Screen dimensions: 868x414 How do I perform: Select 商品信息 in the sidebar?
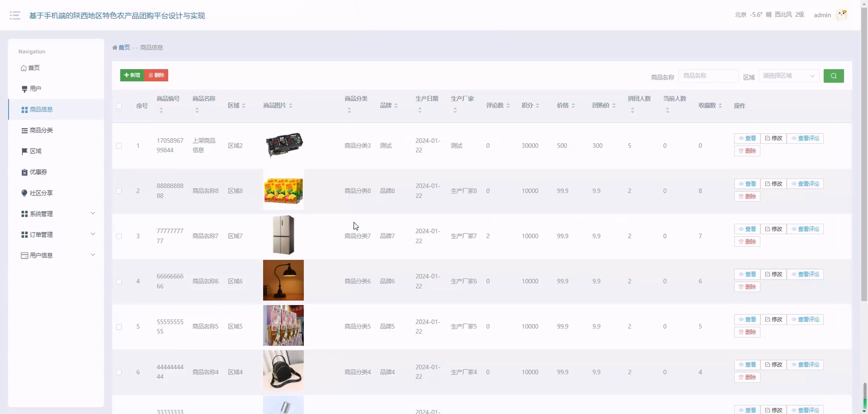[56, 110]
